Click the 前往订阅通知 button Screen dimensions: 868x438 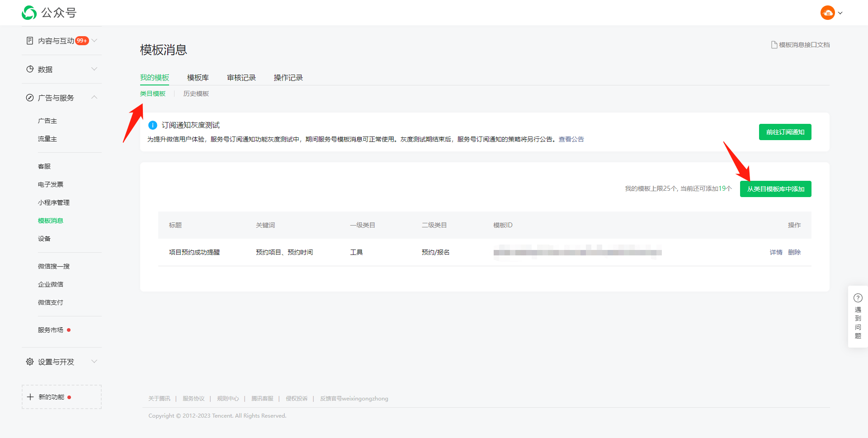tap(785, 132)
